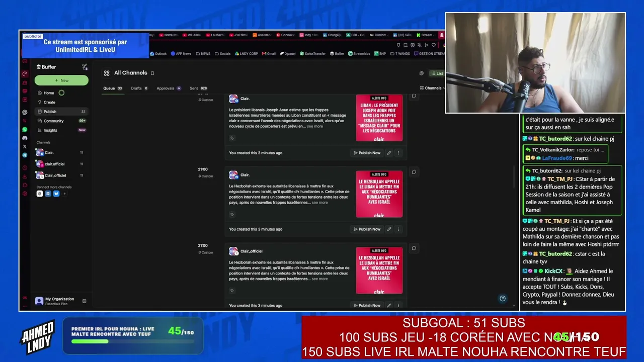Image resolution: width=644 pixels, height=362 pixels.
Task: Open the Streamlabs bookmark
Action: [359, 54]
